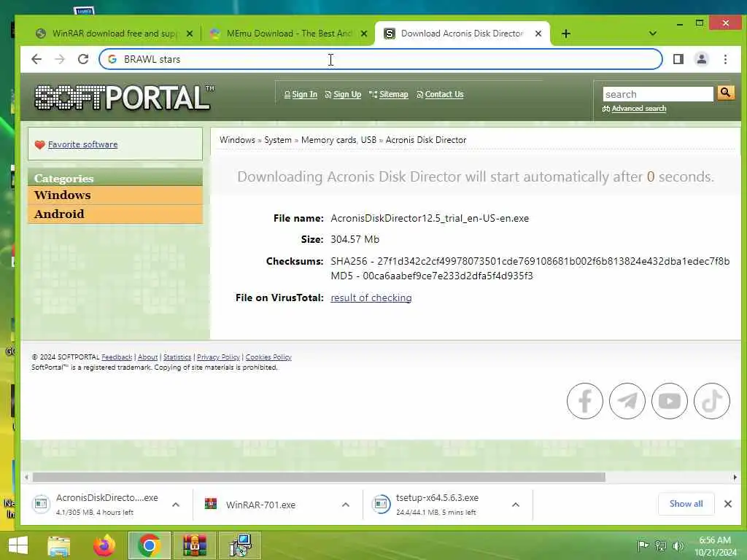Close the MEmu Download tab

pos(364,34)
